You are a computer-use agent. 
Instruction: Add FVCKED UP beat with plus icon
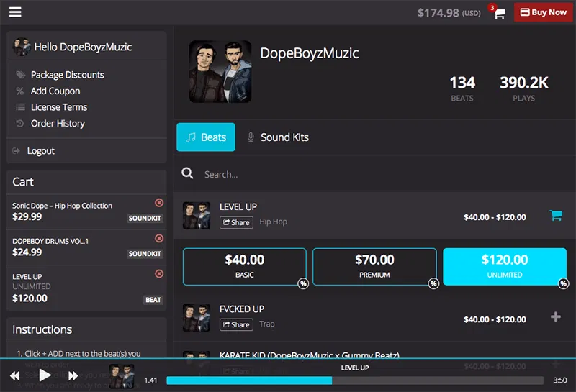[x=556, y=316]
